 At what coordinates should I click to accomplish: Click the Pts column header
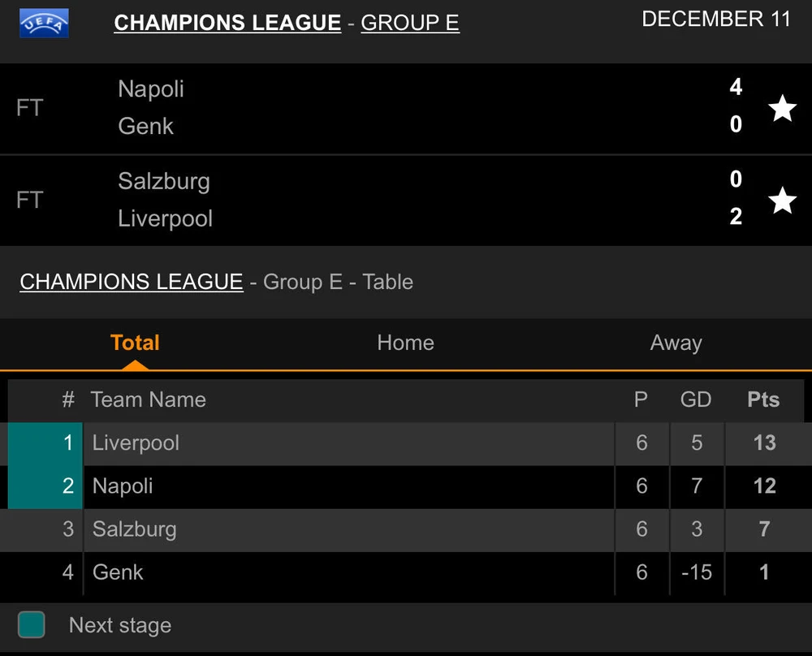[x=763, y=399]
